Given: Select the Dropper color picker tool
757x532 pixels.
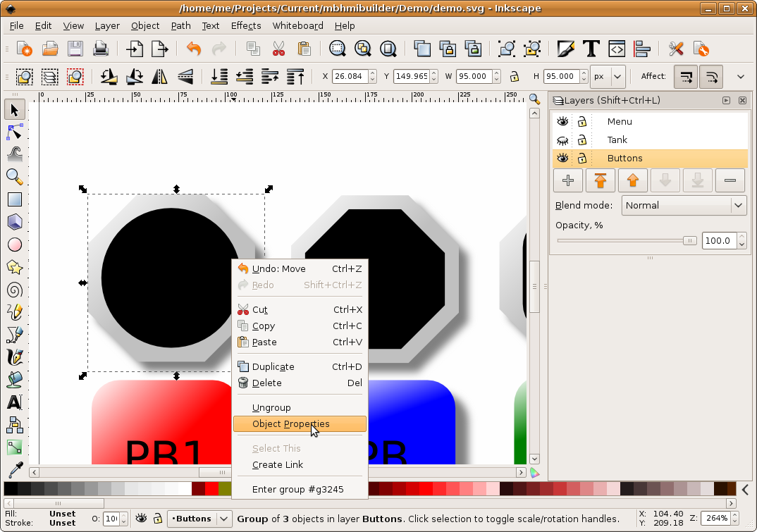Looking at the screenshot, I should (15, 470).
